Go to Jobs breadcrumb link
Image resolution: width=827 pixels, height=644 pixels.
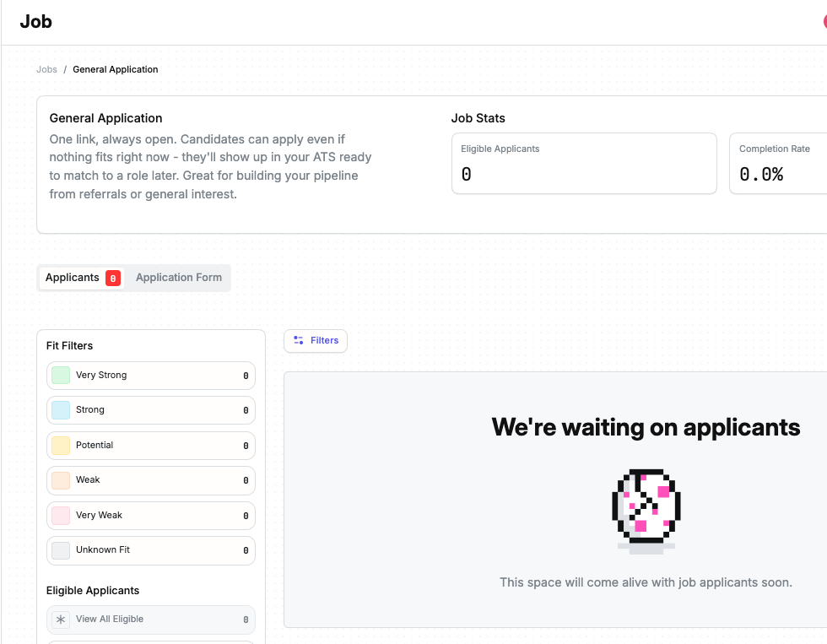coord(46,69)
